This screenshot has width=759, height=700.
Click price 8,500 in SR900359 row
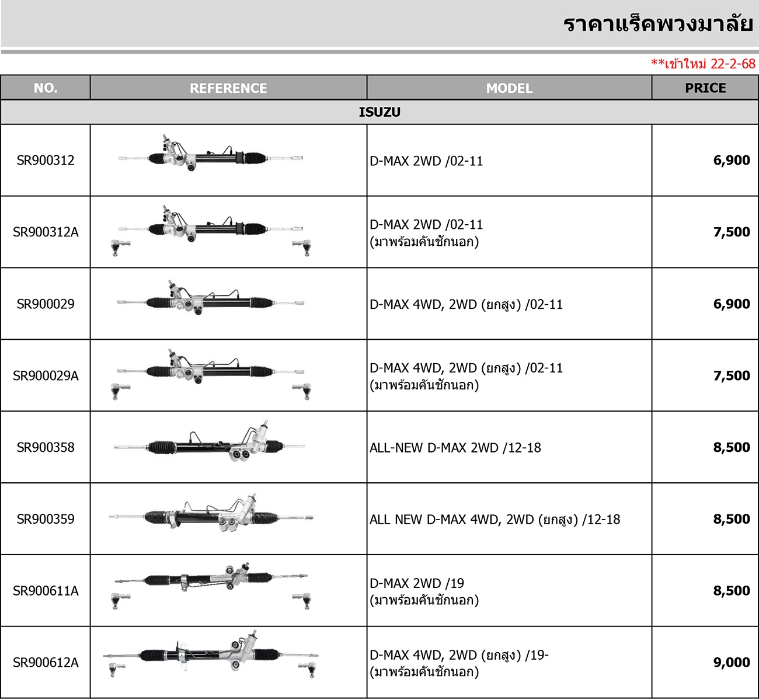732,519
